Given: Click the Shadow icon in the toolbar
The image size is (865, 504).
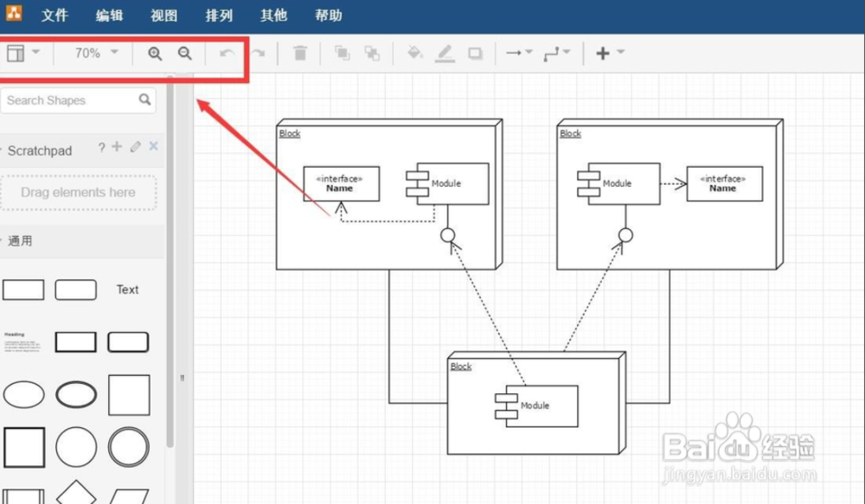Looking at the screenshot, I should [x=474, y=53].
